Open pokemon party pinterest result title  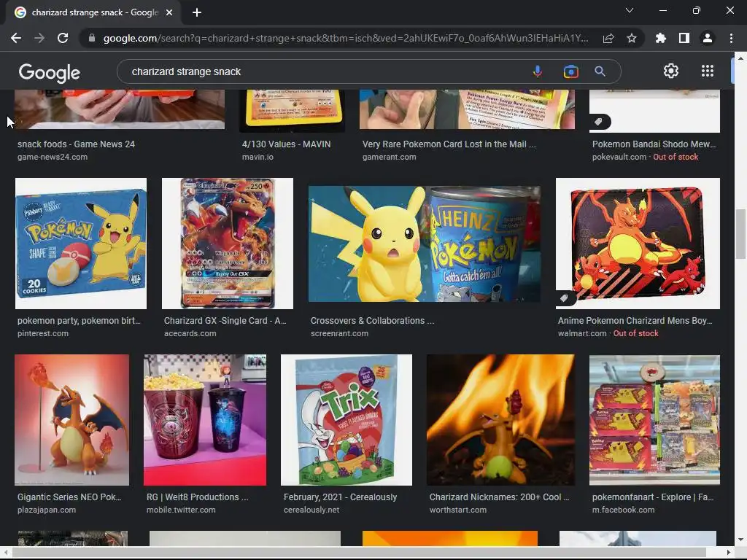(79, 321)
